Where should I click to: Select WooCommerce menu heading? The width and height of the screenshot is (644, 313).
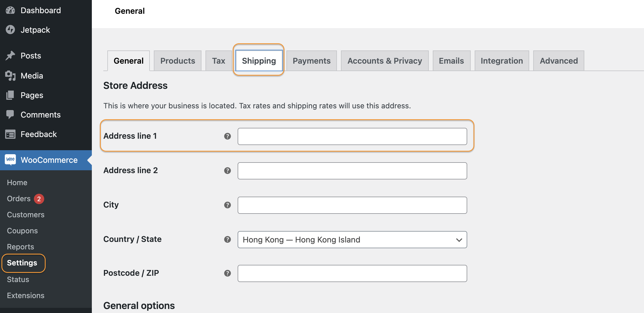coord(46,160)
